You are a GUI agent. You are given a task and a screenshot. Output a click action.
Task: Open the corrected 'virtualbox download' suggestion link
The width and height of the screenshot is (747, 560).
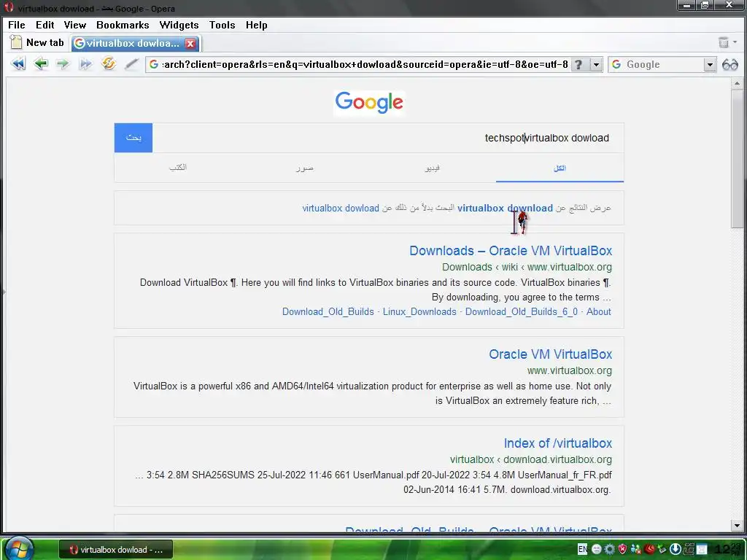tap(505, 208)
